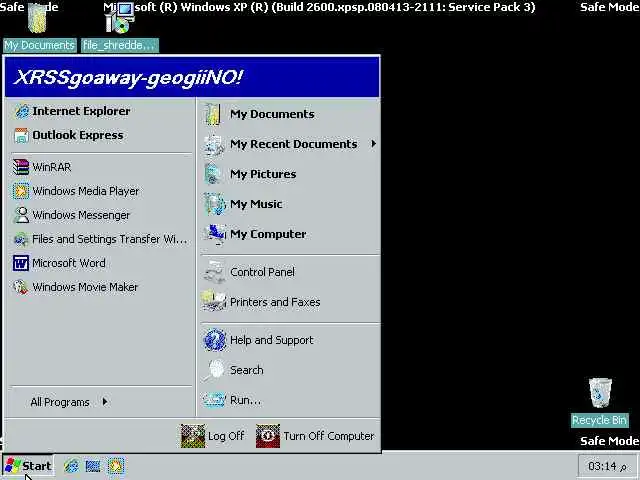Click the My Recent Documents icon

(x=214, y=144)
